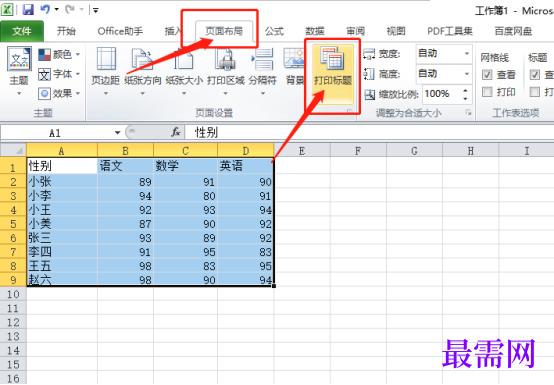
Task: Open the 主题 themes gallery
Action: 19,72
